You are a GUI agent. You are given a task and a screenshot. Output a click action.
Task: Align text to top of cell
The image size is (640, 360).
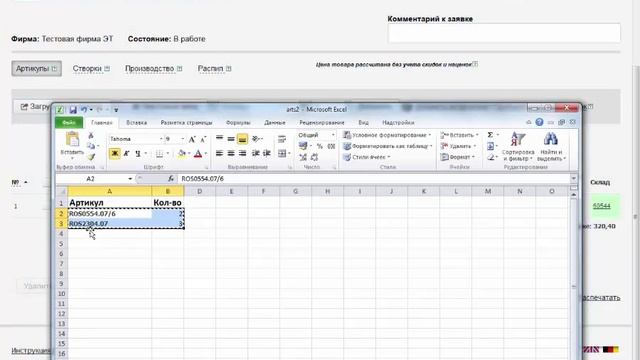pyautogui.click(x=220, y=139)
